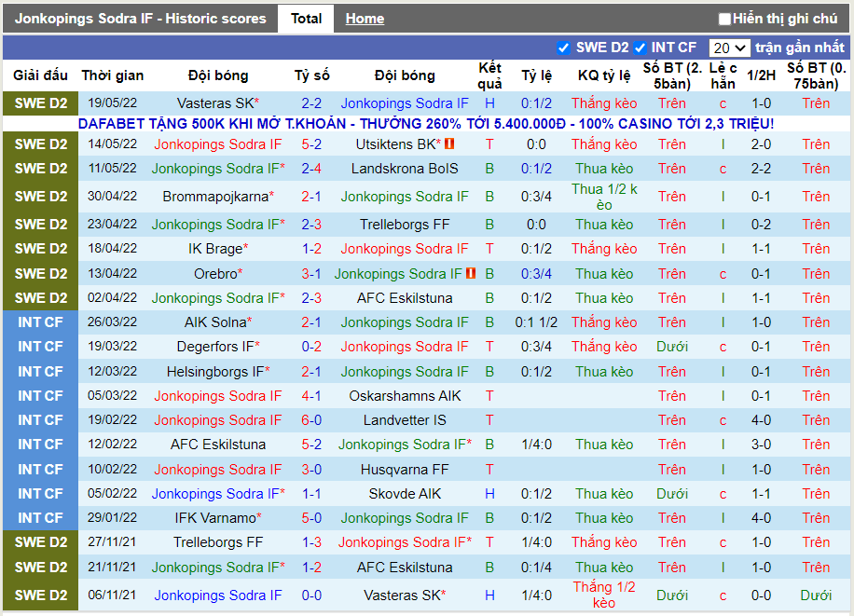Image resolution: width=854 pixels, height=616 pixels.
Task: Open Landskrona BoIS team link
Action: (x=404, y=169)
